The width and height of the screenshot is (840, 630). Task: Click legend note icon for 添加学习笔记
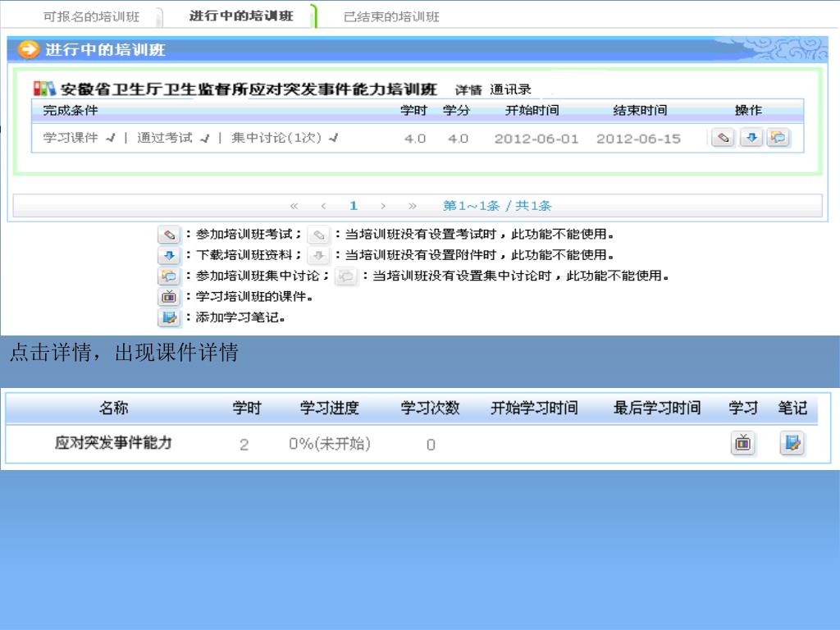click(x=169, y=317)
